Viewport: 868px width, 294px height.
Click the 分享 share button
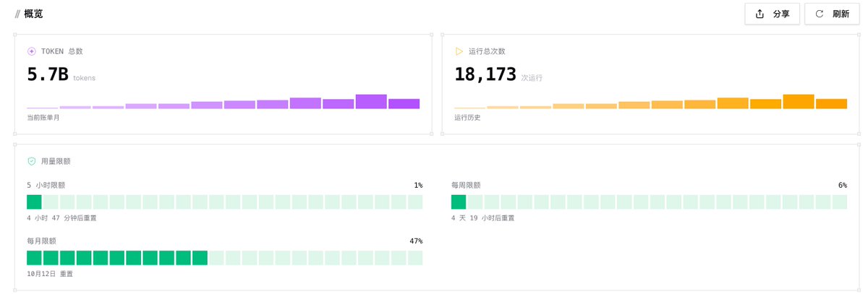click(x=772, y=14)
